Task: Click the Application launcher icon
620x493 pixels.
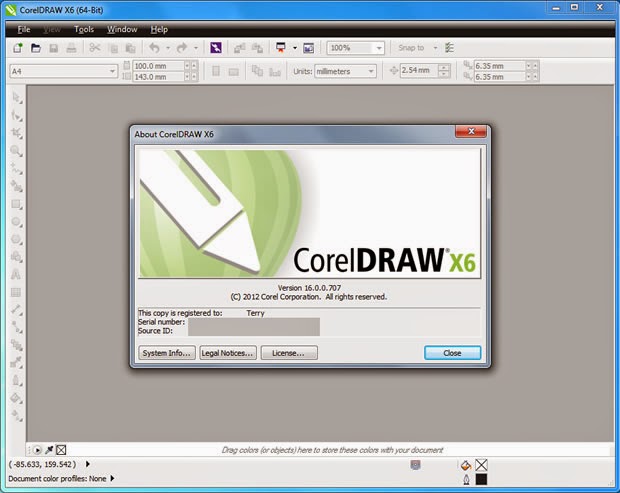Action: (281, 48)
